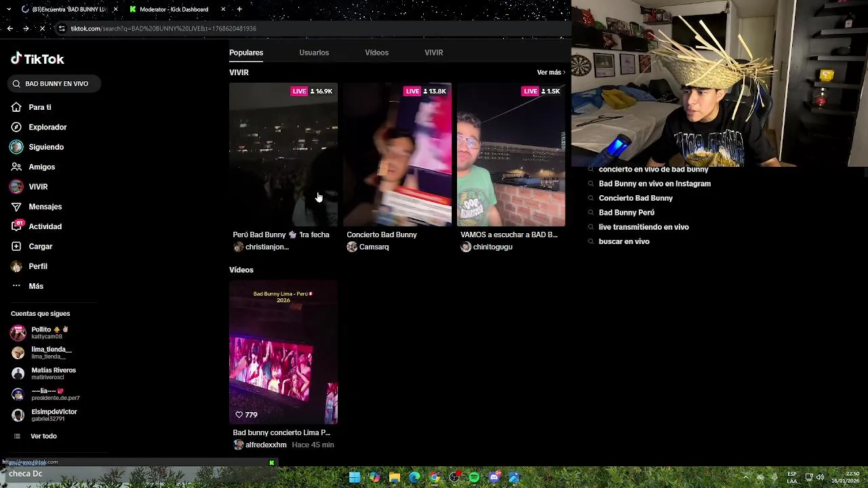Click the volume speaker tray icon

tap(821, 476)
